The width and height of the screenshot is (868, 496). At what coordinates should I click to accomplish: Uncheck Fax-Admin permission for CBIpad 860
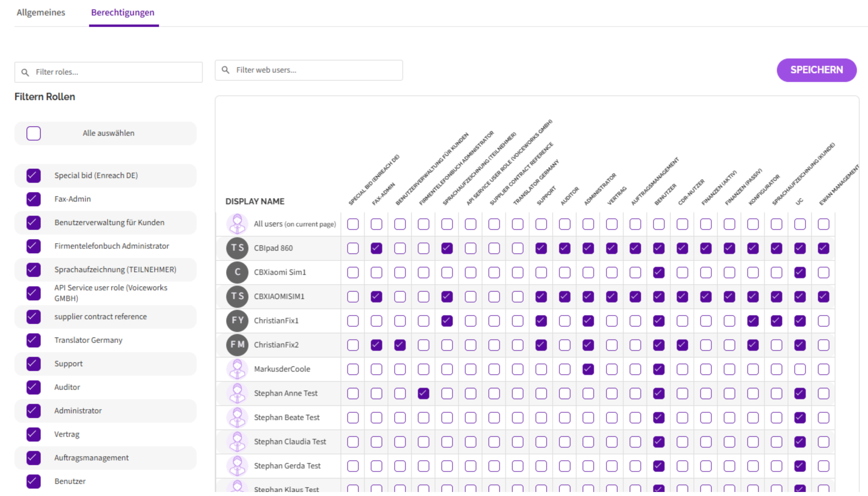376,248
